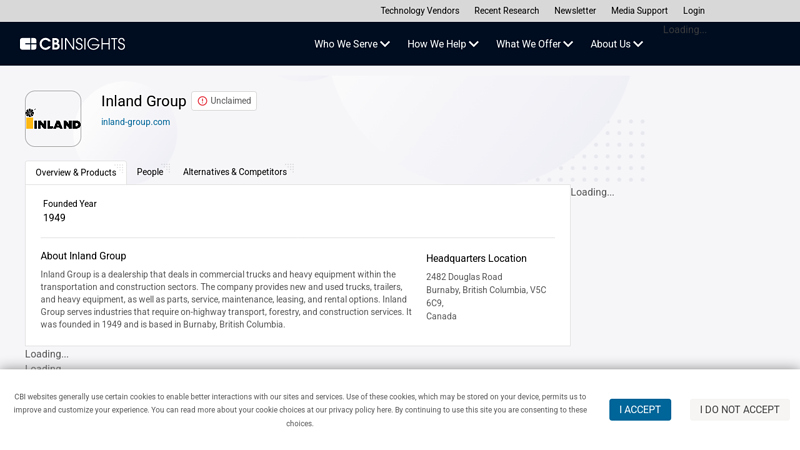Viewport: 800px width, 450px height.
Task: Expand the What We Offer menu
Action: [x=534, y=44]
